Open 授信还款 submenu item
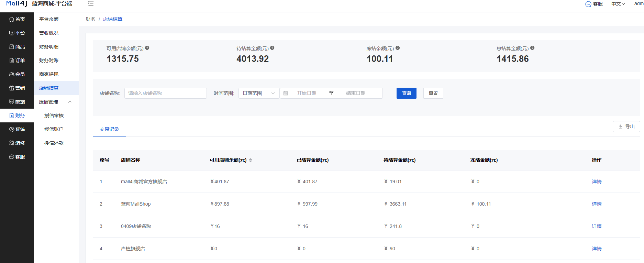The width and height of the screenshot is (644, 263). pyautogui.click(x=56, y=143)
